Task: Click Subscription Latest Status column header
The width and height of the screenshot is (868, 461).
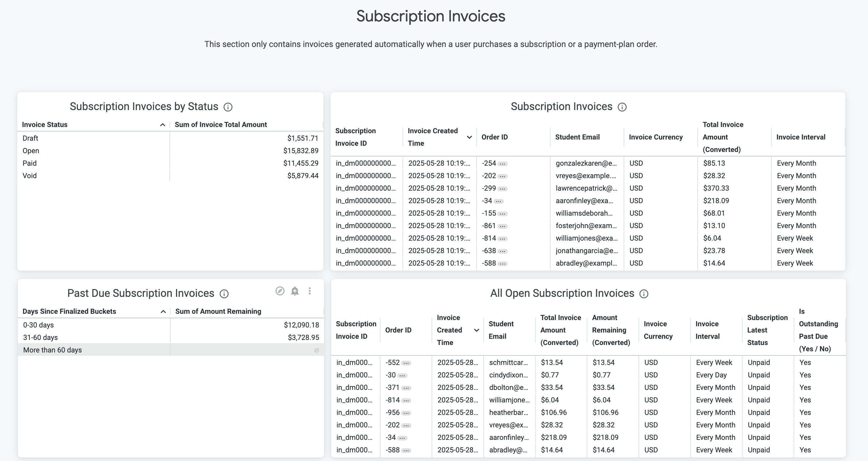Action: tap(767, 330)
